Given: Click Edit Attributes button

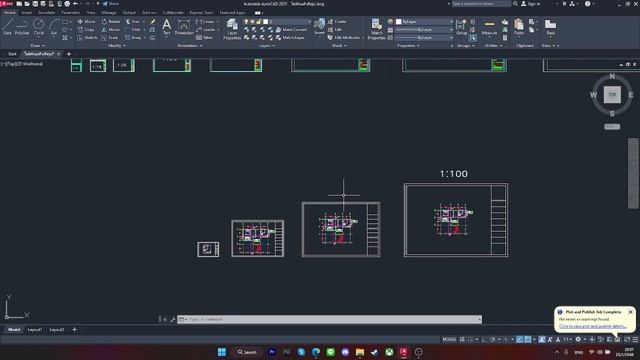Looking at the screenshot, I should click(344, 38).
